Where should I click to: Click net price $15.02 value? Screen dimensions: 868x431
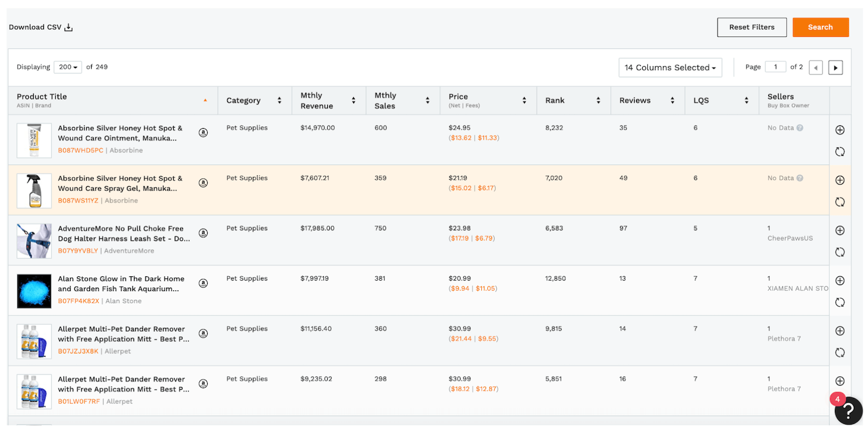pos(461,188)
